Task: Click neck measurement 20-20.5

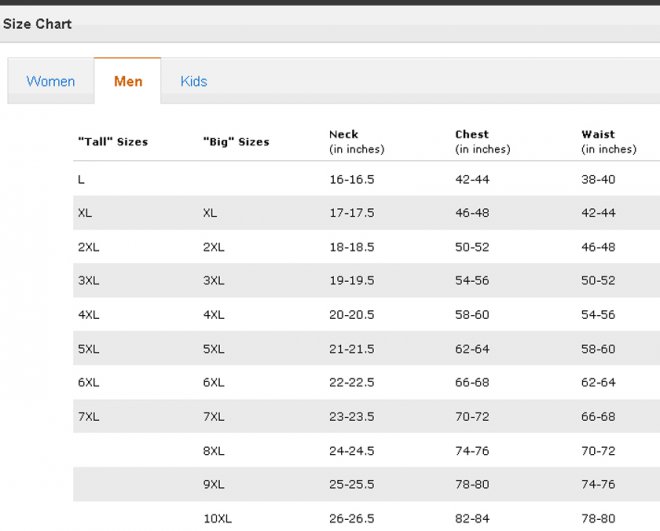Action: pyautogui.click(x=351, y=315)
